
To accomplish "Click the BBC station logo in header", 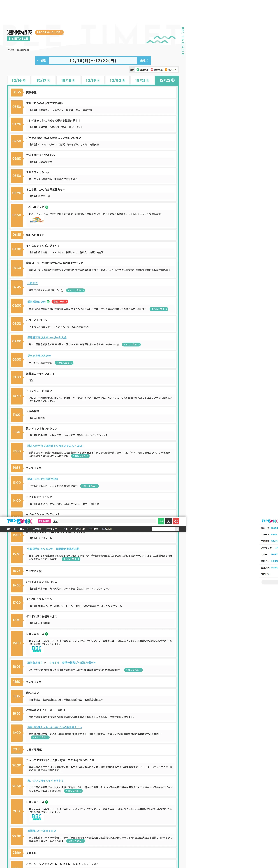I will coord(20,521).
